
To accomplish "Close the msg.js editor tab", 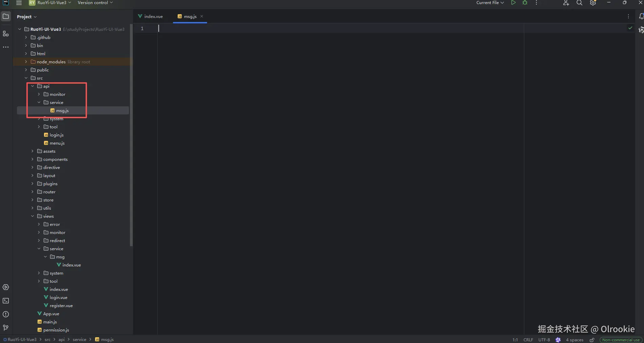I will click(x=202, y=16).
